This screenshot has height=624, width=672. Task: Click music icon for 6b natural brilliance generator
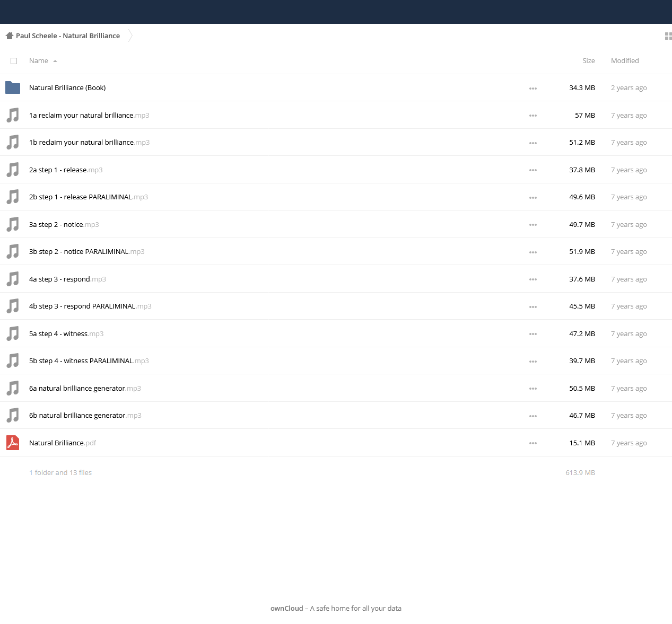[13, 415]
